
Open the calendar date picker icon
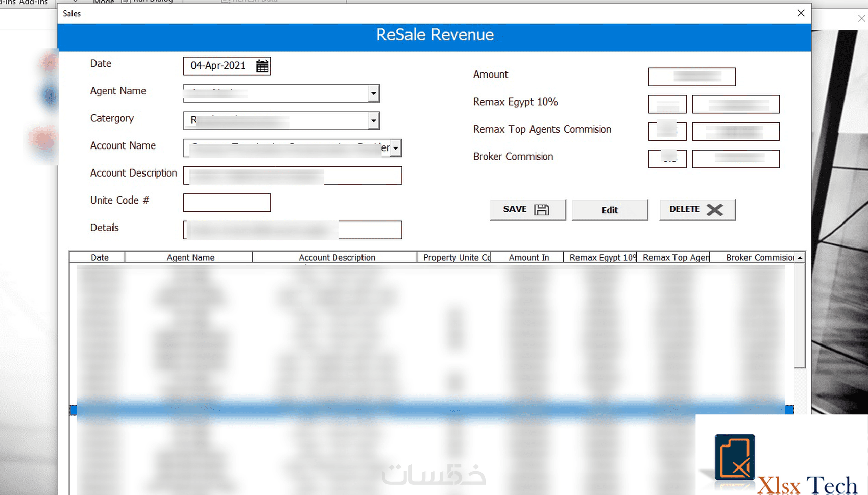coord(262,66)
